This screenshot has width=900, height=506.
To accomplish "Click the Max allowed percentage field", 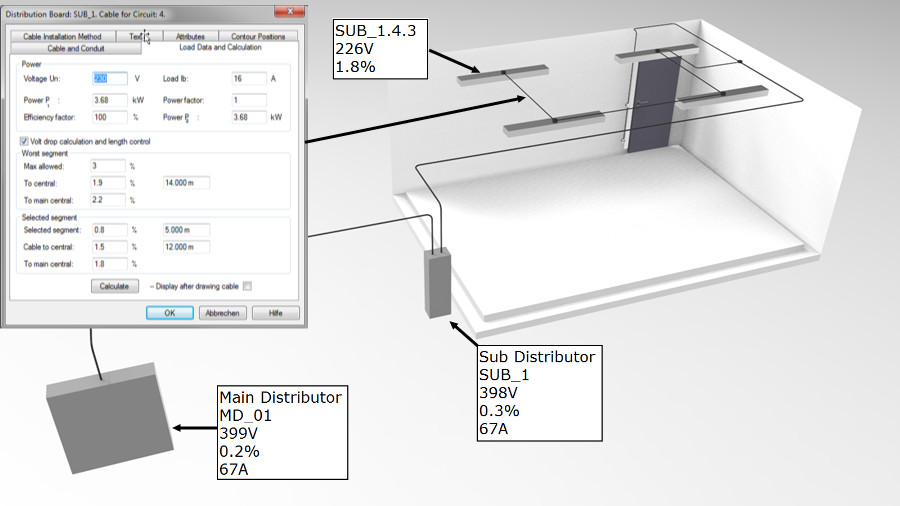I will coord(107,166).
